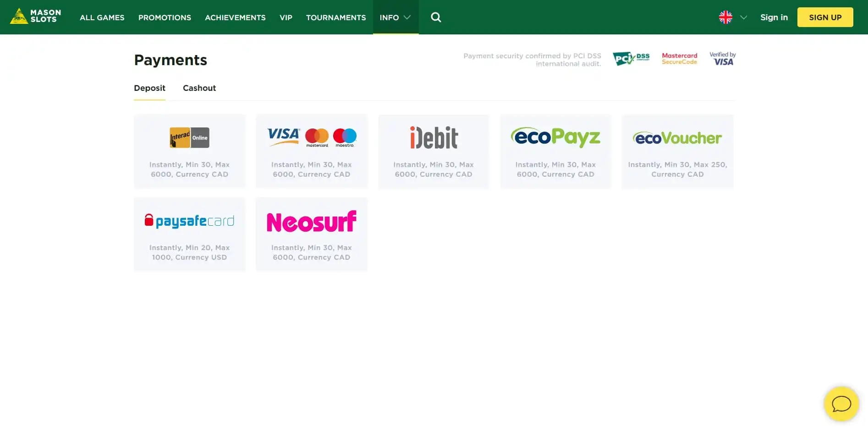Screen dimensions: 868x429
Task: Select the Deposit tab
Action: click(x=149, y=88)
